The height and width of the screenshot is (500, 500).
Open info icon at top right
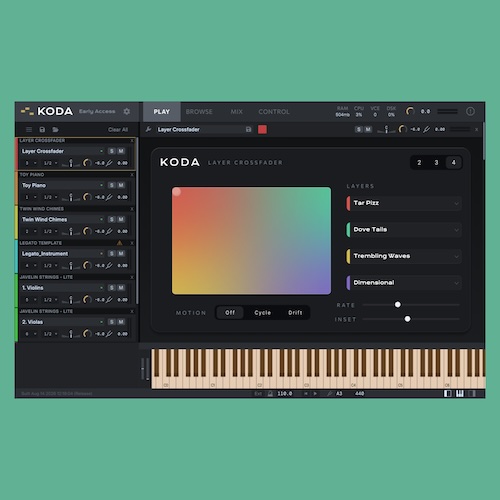click(x=470, y=111)
